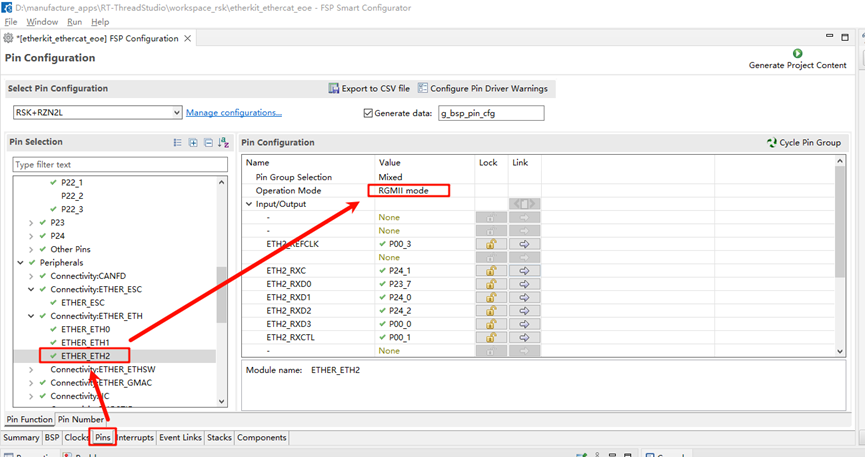Open the Help menu

coord(100,22)
